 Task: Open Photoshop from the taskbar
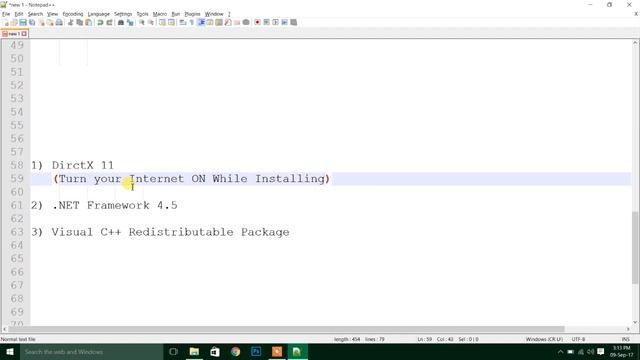[x=256, y=351]
